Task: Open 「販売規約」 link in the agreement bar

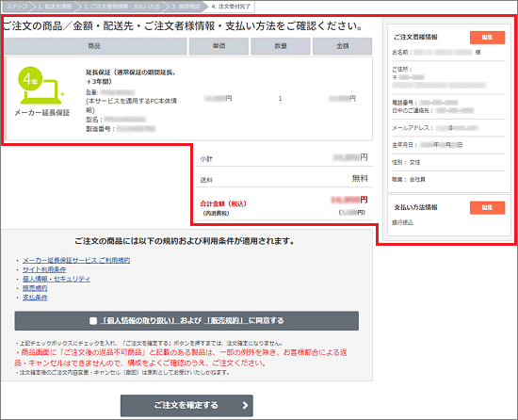Action: point(226,320)
